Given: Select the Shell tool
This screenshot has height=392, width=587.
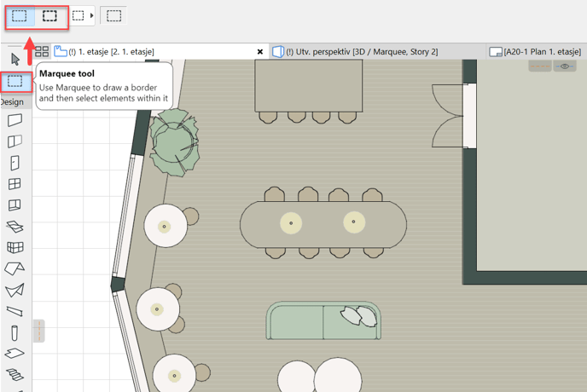Looking at the screenshot, I should pos(15,290).
